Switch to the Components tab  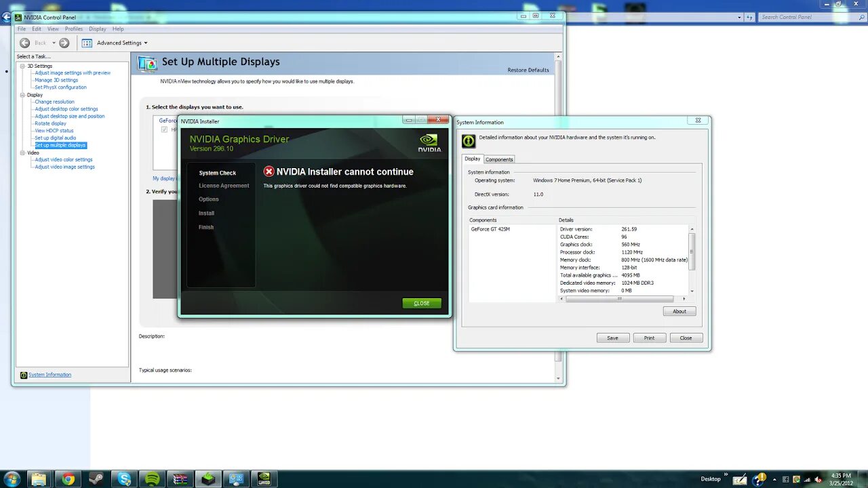[x=499, y=159]
